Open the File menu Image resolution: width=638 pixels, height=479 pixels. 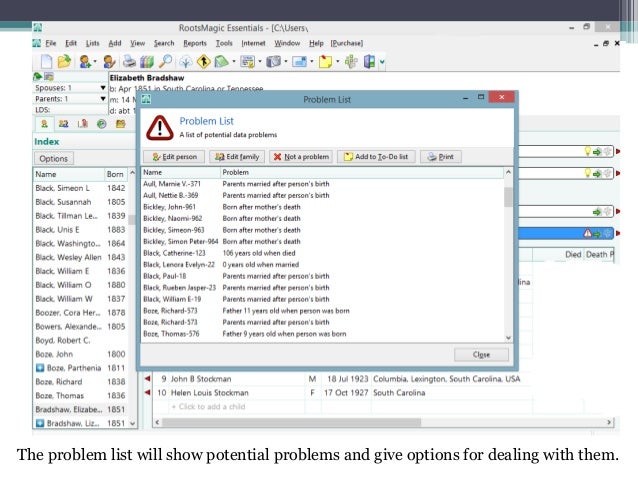coord(50,43)
